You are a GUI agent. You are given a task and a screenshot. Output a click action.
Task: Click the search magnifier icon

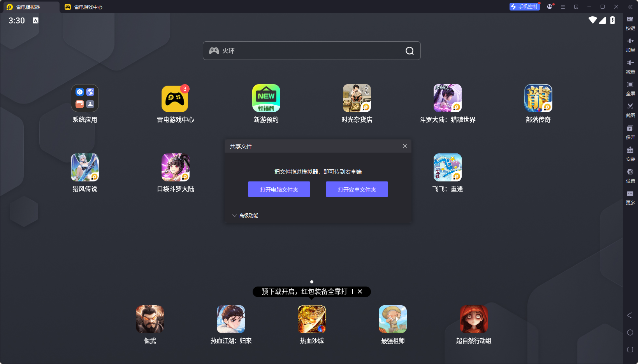pos(410,51)
